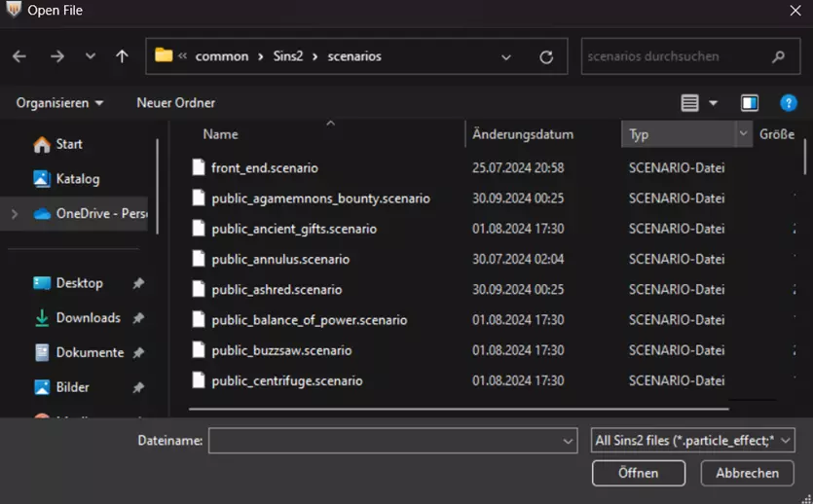Select the public_annulus.scenario file
The height and width of the screenshot is (504, 813).
280,260
